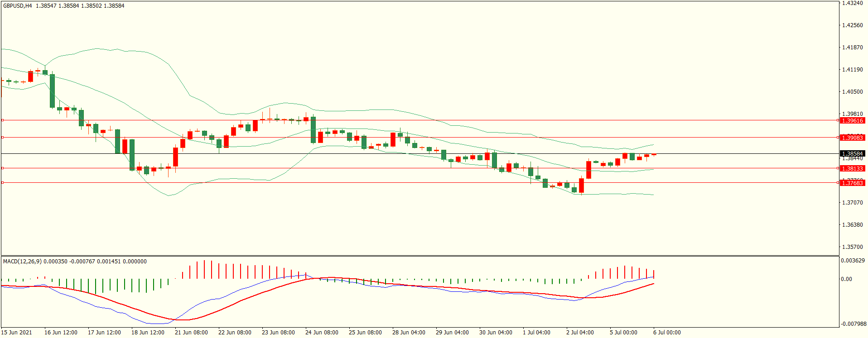The image size is (868, 338).
Task: Click the 1.42560 price axis label
Action: pyautogui.click(x=852, y=25)
